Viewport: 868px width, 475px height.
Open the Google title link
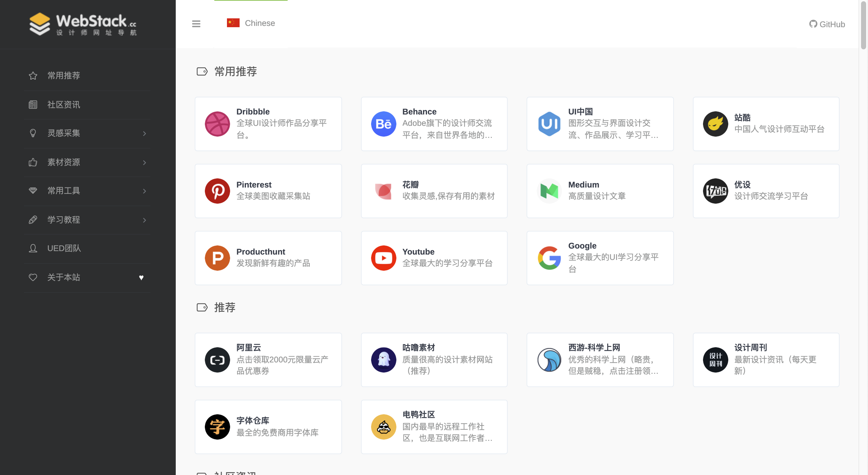coord(582,246)
